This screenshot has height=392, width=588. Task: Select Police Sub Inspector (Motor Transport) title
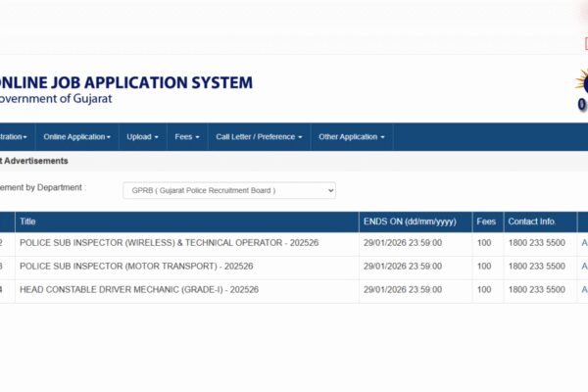[x=136, y=267]
